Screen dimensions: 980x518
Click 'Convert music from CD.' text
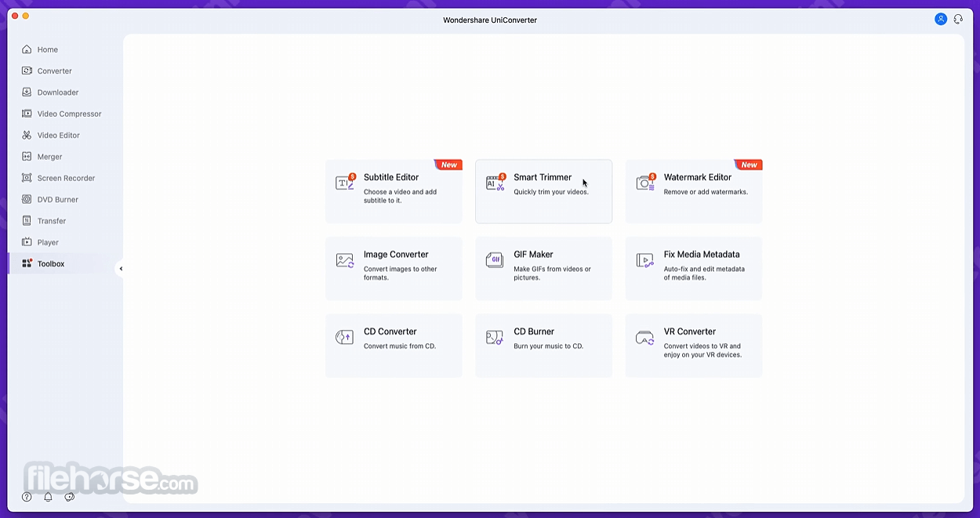400,346
